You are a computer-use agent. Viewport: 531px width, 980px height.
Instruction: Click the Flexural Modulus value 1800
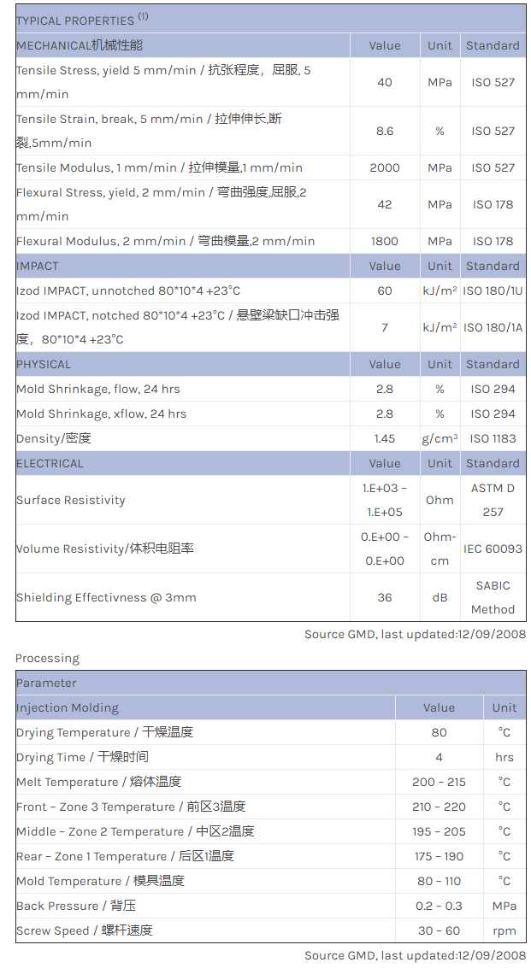385,241
